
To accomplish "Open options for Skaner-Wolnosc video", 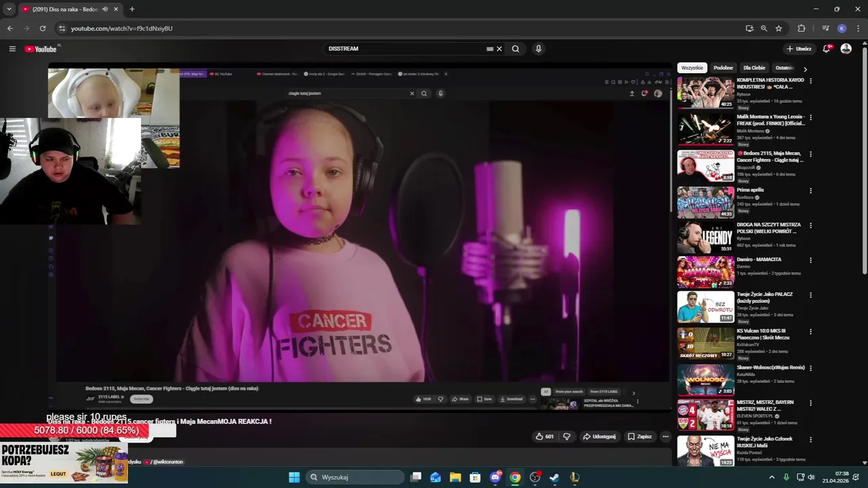I will (810, 368).
